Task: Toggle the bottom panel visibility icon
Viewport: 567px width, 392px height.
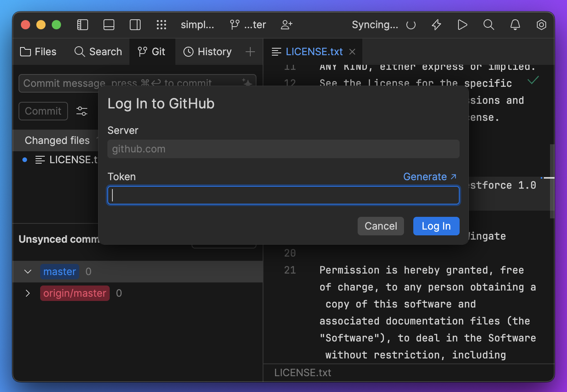Action: (x=109, y=25)
